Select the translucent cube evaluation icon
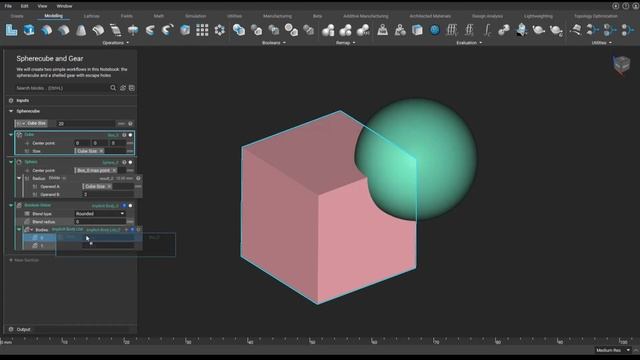640x360 pixels. tap(417, 30)
